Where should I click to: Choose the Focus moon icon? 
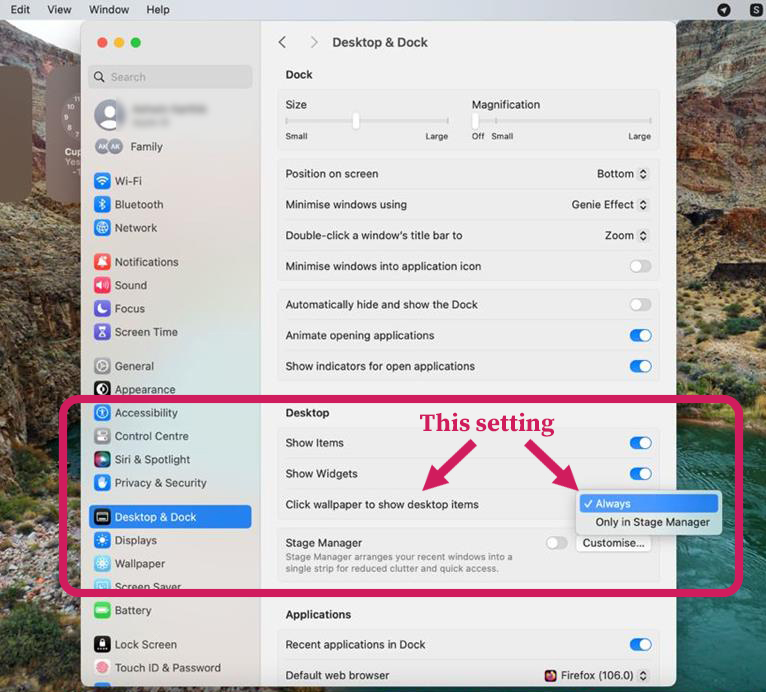pyautogui.click(x=102, y=309)
